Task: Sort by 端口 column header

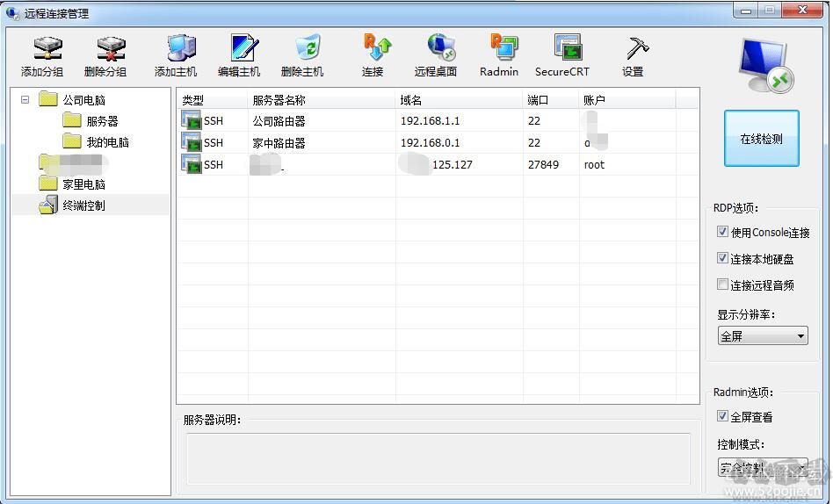Action: (x=551, y=100)
